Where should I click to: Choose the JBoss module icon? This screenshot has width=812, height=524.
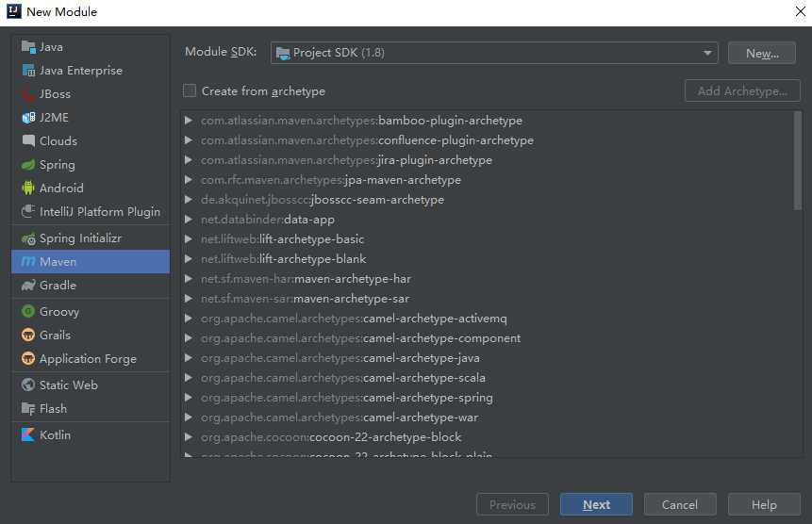27,94
